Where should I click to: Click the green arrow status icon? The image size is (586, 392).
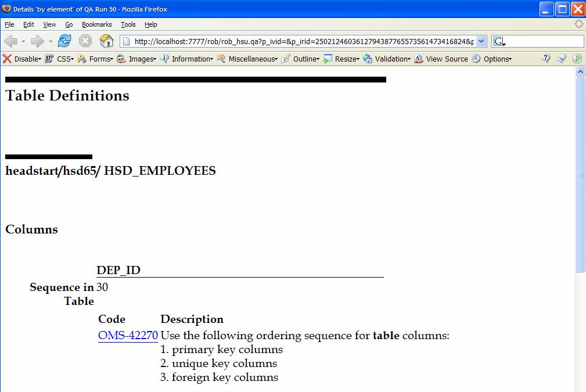click(x=577, y=58)
